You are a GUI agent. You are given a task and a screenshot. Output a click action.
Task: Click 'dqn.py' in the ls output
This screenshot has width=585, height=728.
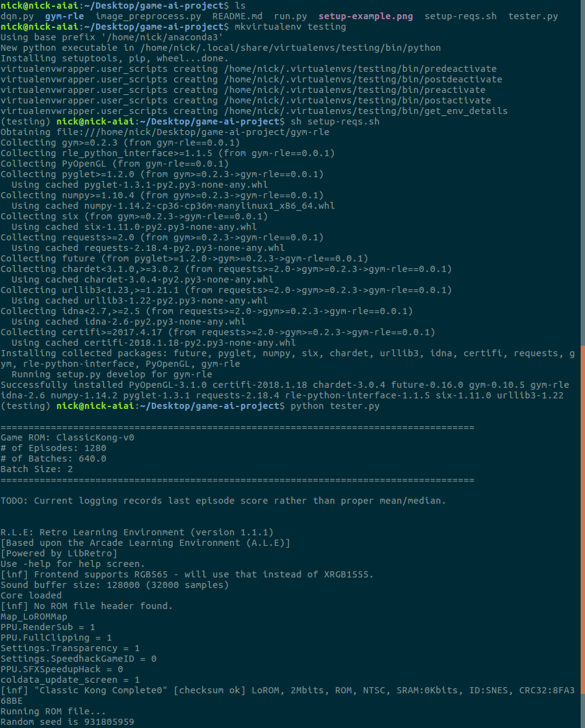[17, 16]
